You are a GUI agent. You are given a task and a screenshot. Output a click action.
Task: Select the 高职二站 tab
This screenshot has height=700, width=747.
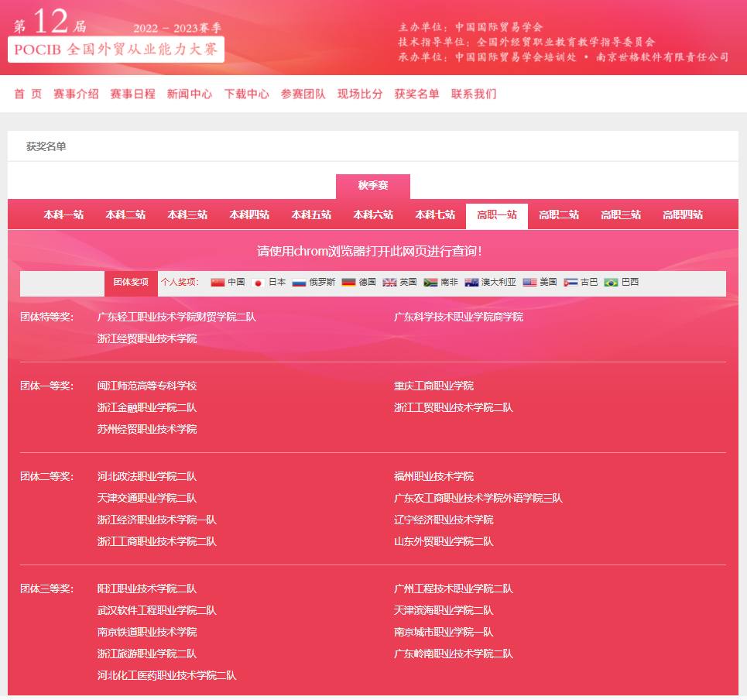[x=559, y=215]
